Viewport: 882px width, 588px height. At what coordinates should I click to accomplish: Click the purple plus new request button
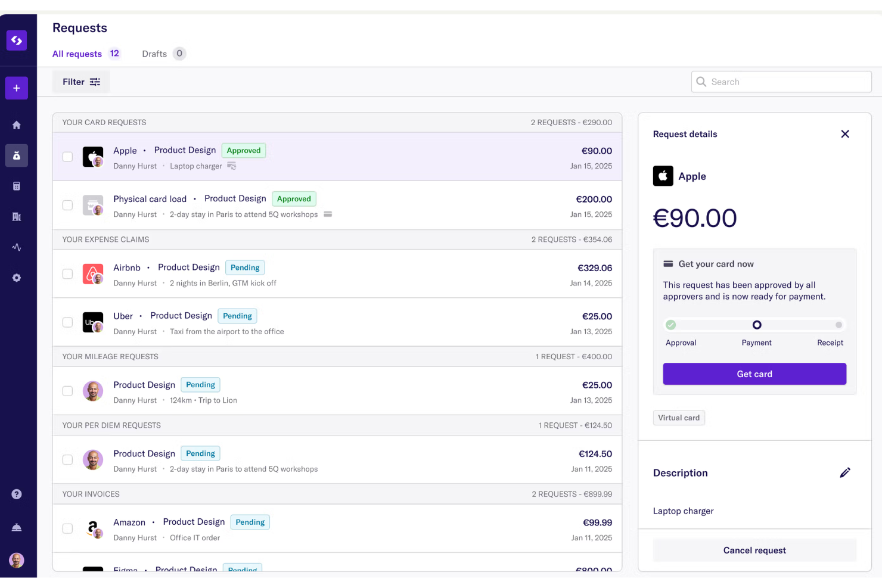point(17,88)
